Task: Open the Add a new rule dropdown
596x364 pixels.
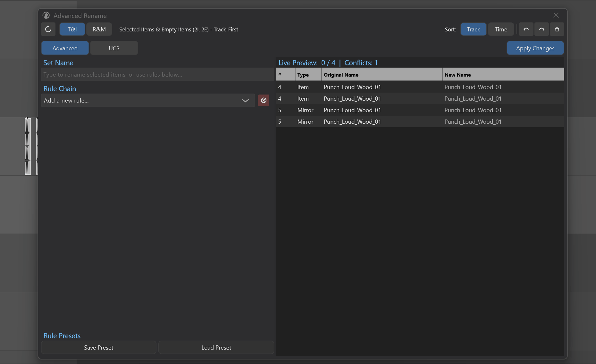Action: pos(148,100)
